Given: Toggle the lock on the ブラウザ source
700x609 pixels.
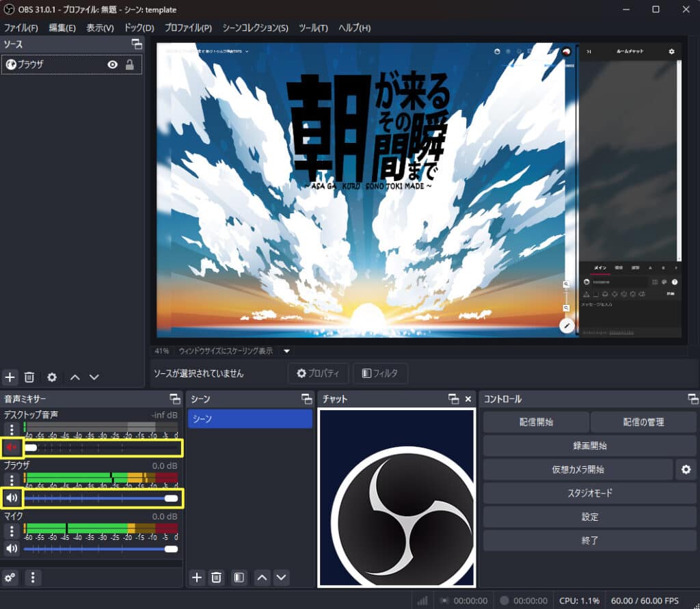Looking at the screenshot, I should pos(130,65).
